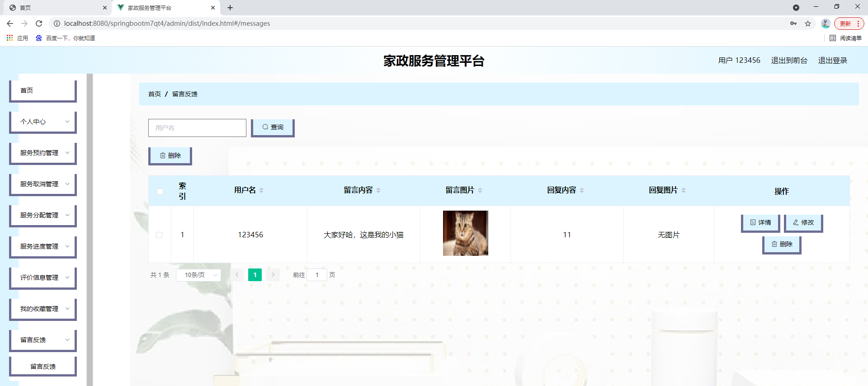Click 首页 in the breadcrumb
The width and height of the screenshot is (868, 386).
click(155, 94)
